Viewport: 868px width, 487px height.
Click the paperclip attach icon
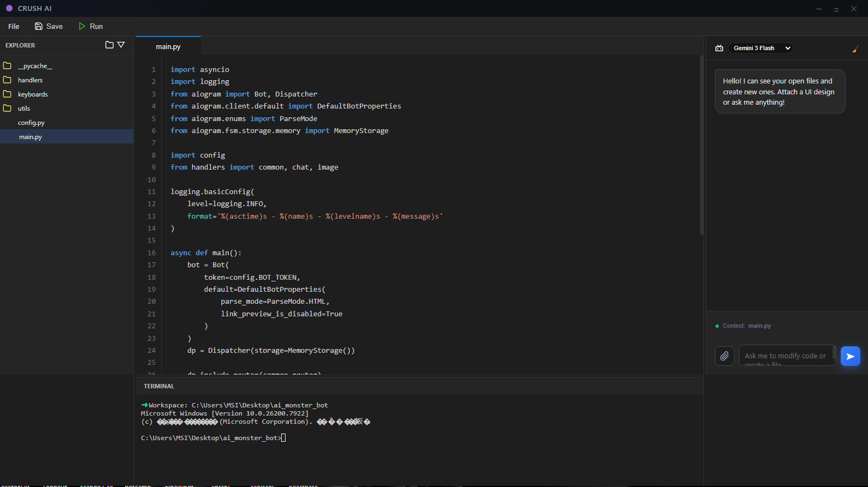pos(724,356)
